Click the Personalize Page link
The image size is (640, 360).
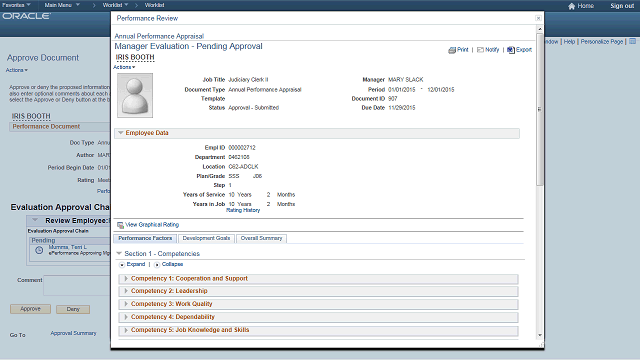(602, 42)
